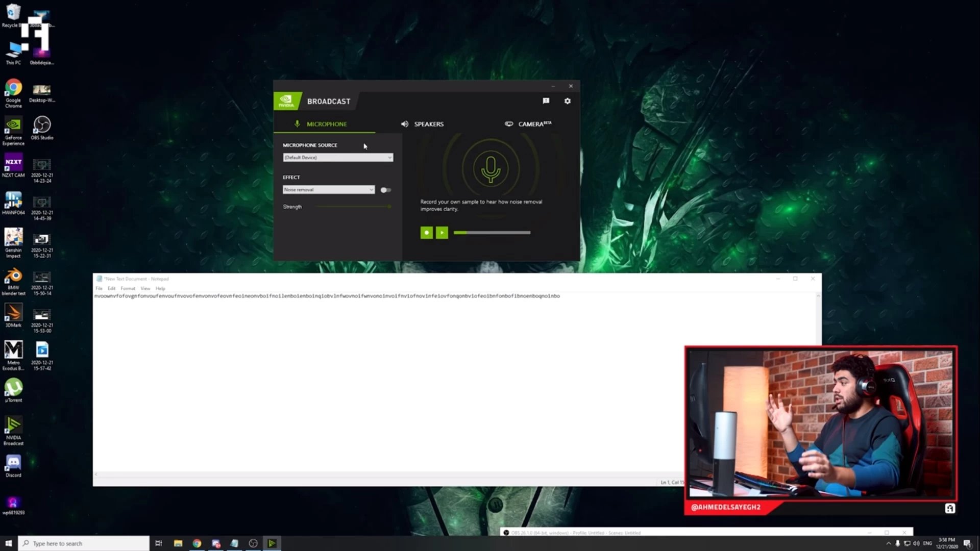Open Notepad File menu
This screenshot has height=551, width=980.
point(99,288)
